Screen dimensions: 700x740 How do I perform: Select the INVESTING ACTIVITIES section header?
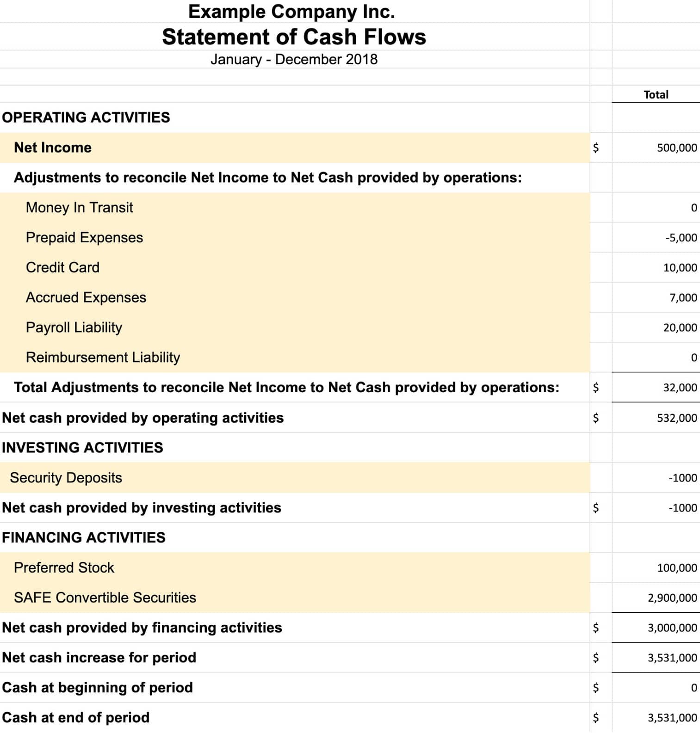82,448
